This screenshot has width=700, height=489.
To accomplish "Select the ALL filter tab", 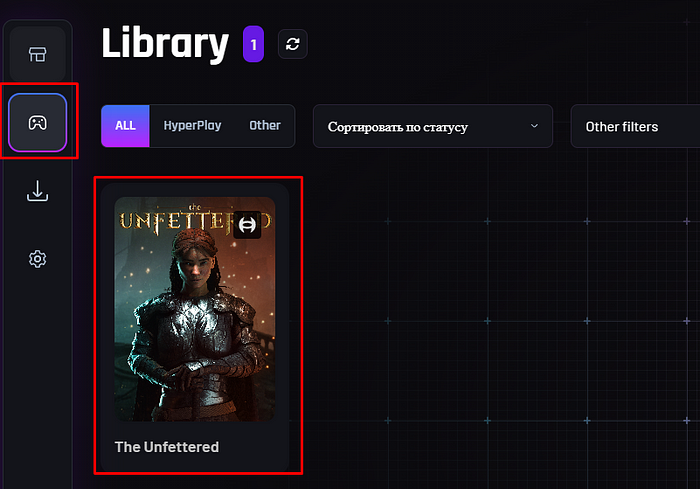I will (125, 126).
